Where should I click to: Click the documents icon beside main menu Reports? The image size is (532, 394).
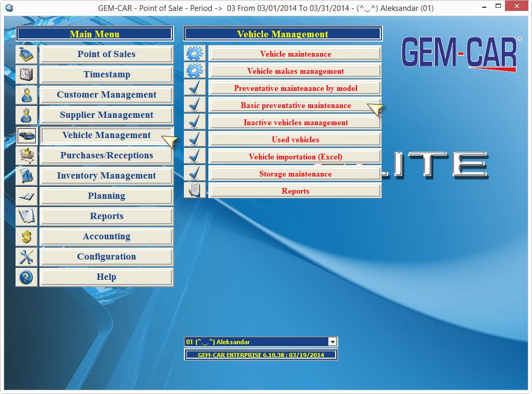click(x=26, y=216)
